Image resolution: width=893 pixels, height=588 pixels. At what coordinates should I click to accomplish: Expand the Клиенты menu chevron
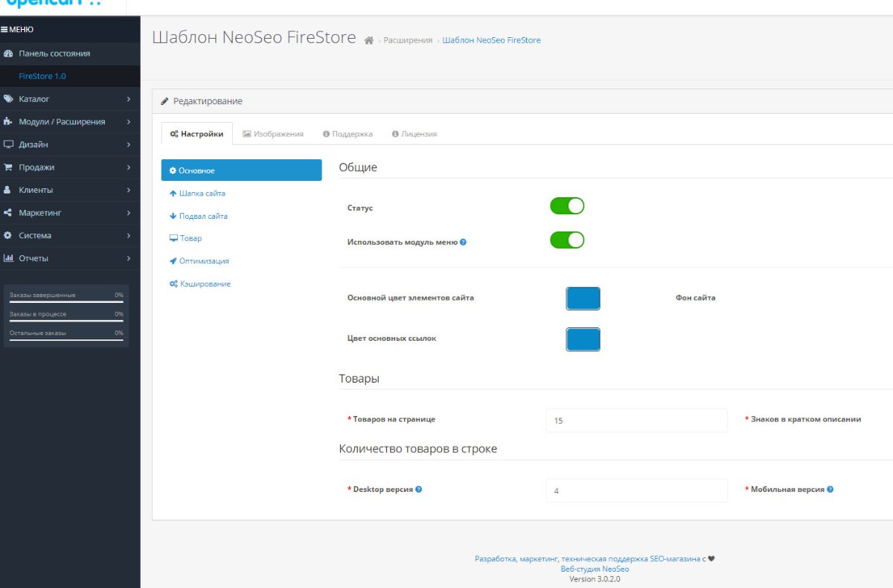click(x=128, y=190)
